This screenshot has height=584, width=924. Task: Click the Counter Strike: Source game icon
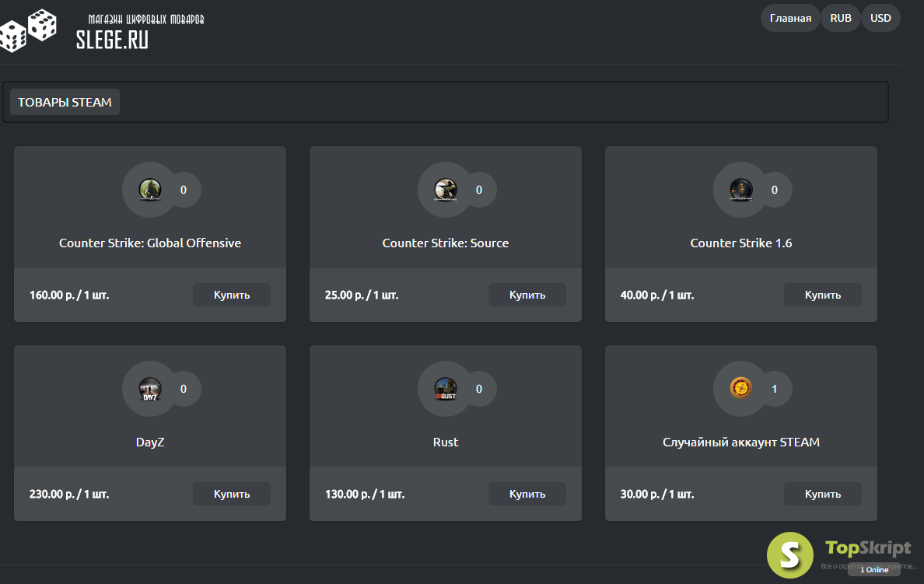point(446,190)
